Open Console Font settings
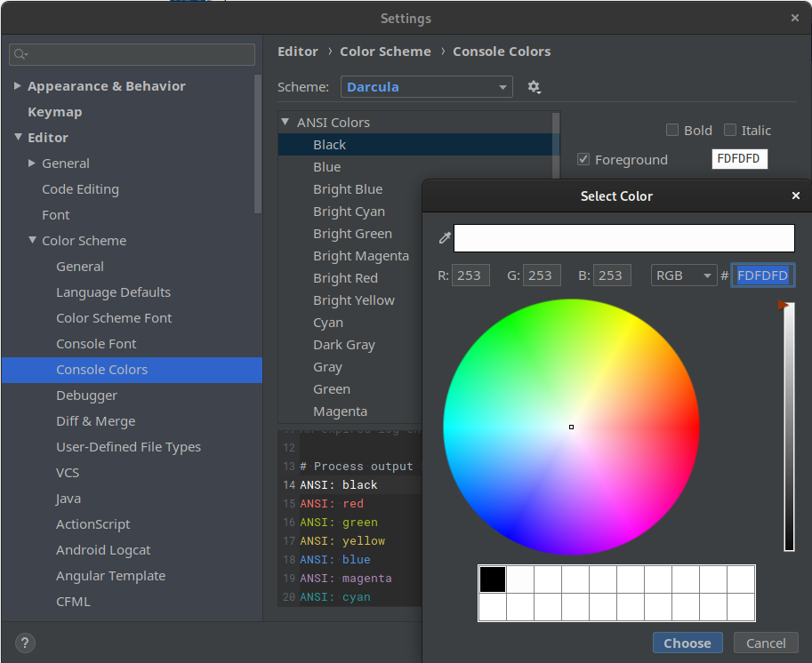 (96, 344)
